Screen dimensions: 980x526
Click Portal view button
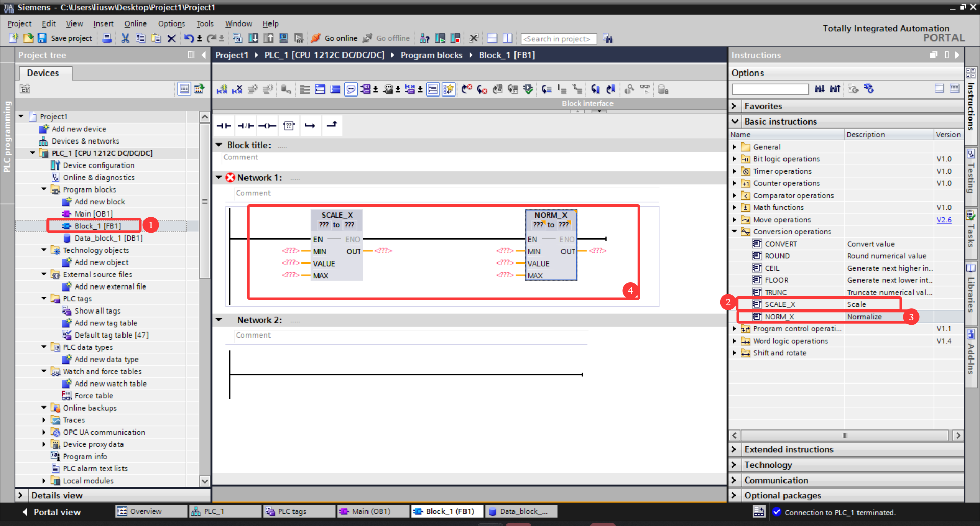51,512
